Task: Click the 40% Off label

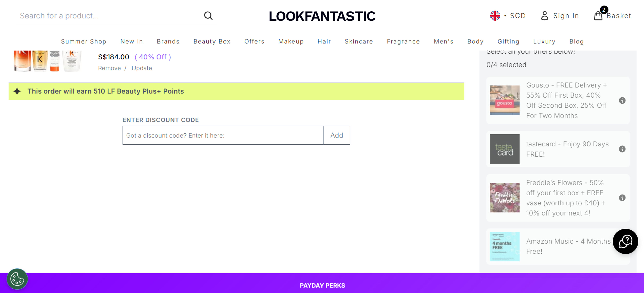Action: pyautogui.click(x=152, y=57)
